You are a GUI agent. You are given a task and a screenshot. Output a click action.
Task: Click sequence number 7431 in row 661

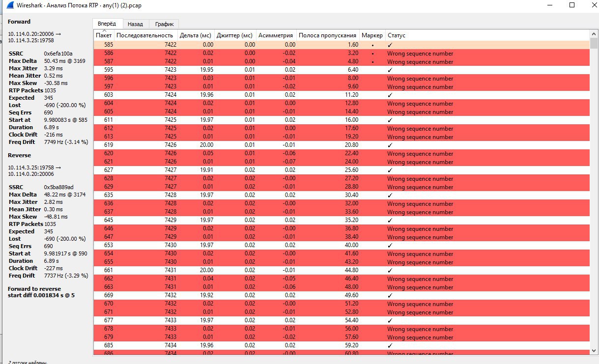[170, 270]
